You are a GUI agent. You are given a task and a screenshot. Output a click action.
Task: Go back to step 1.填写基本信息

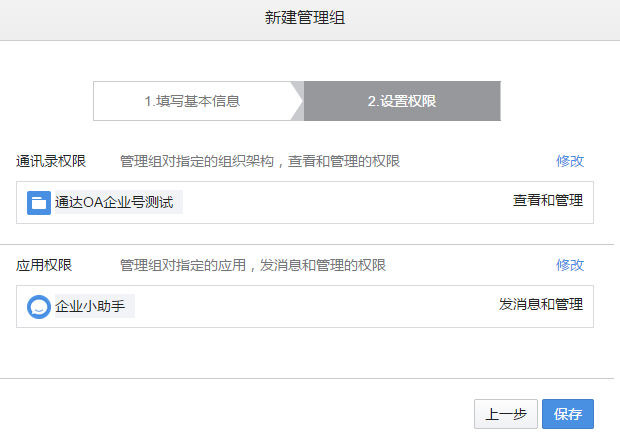coord(192,101)
